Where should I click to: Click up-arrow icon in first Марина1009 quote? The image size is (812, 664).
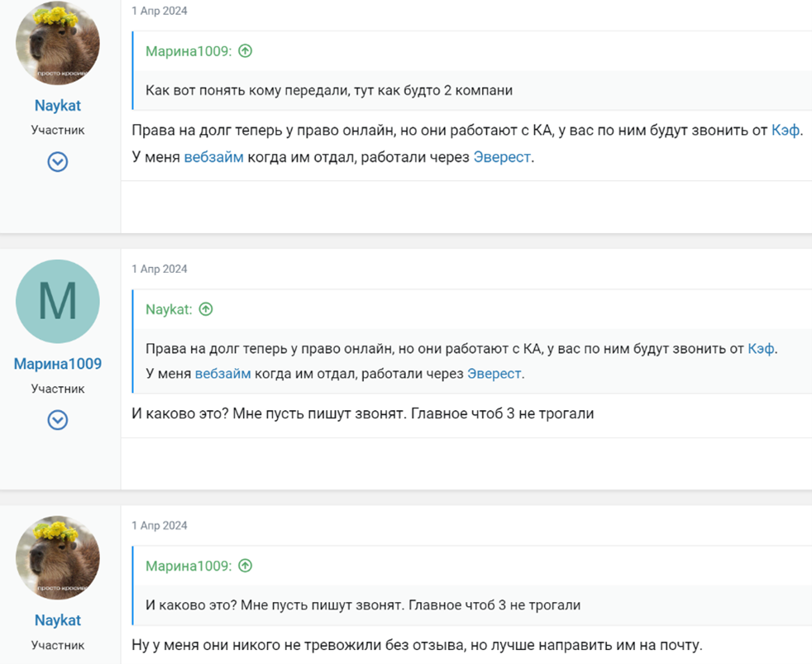245,51
